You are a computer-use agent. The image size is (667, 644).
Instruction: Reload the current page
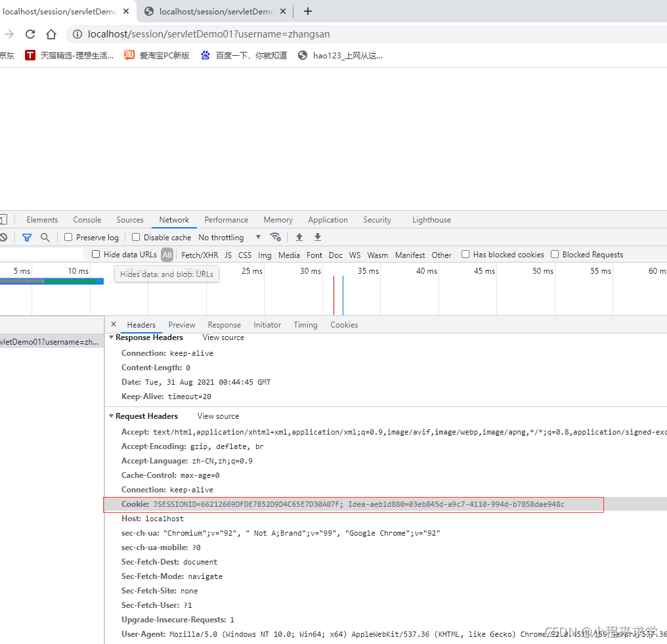click(30, 33)
